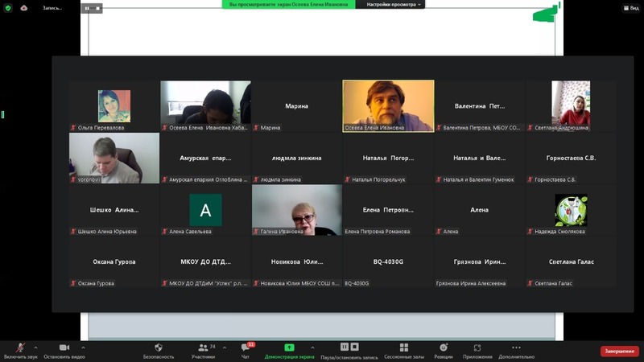
Task: Click the Вид view button
Action: 630,7
